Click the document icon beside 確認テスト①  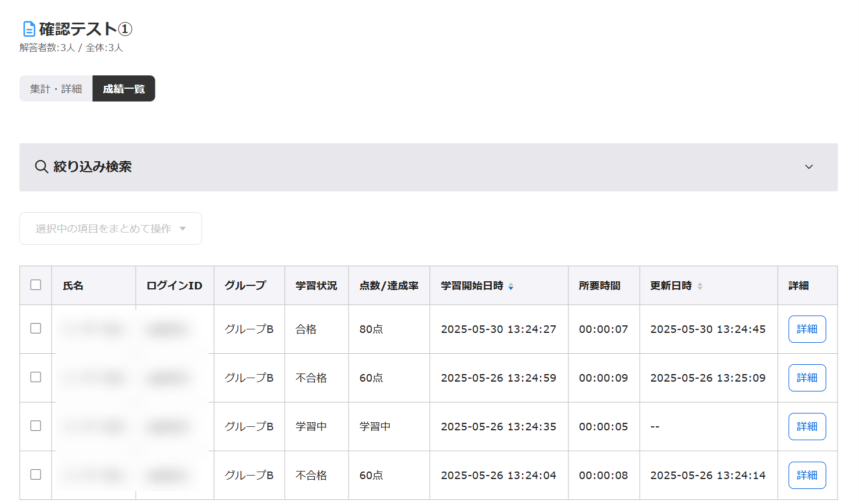point(28,29)
